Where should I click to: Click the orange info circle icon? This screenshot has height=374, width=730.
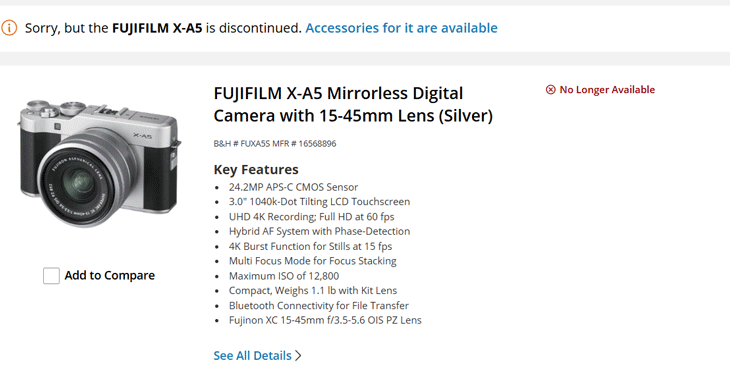point(9,28)
